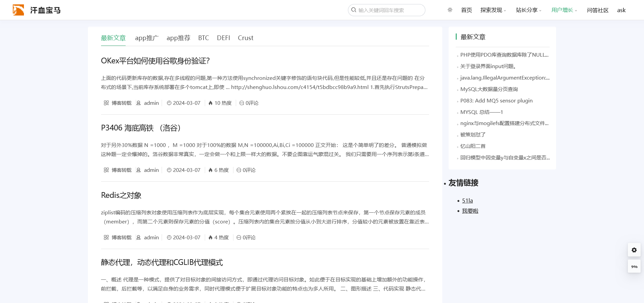Click the OKex article excerpt text
This screenshot has width=644, height=303.
[x=264, y=83]
